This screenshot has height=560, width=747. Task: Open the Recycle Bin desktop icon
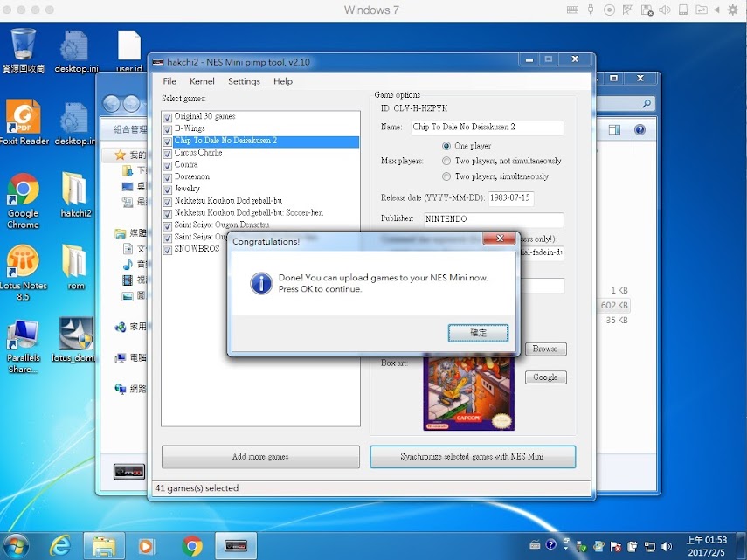pos(23,50)
